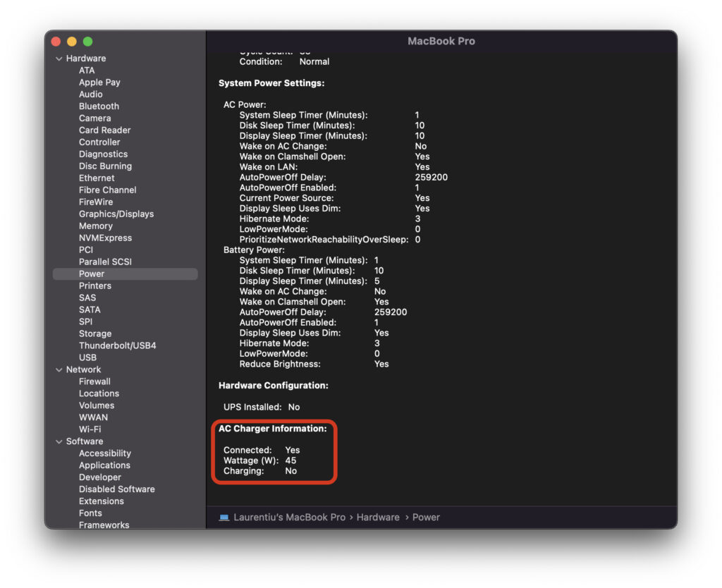Collapse the Network section chevron

pos(59,369)
